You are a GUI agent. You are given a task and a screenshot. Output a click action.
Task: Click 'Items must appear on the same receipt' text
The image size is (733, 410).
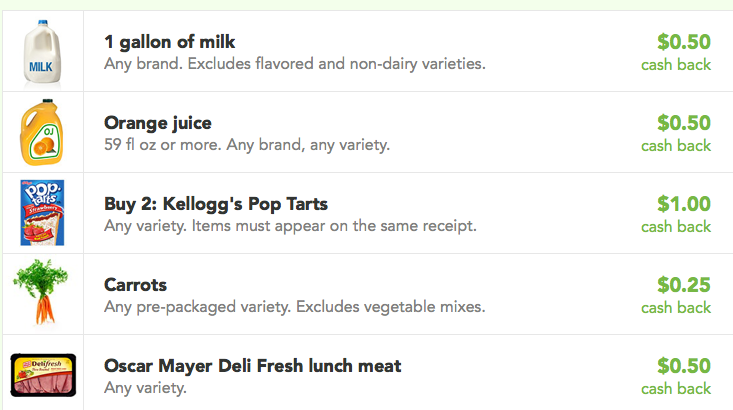(x=334, y=226)
